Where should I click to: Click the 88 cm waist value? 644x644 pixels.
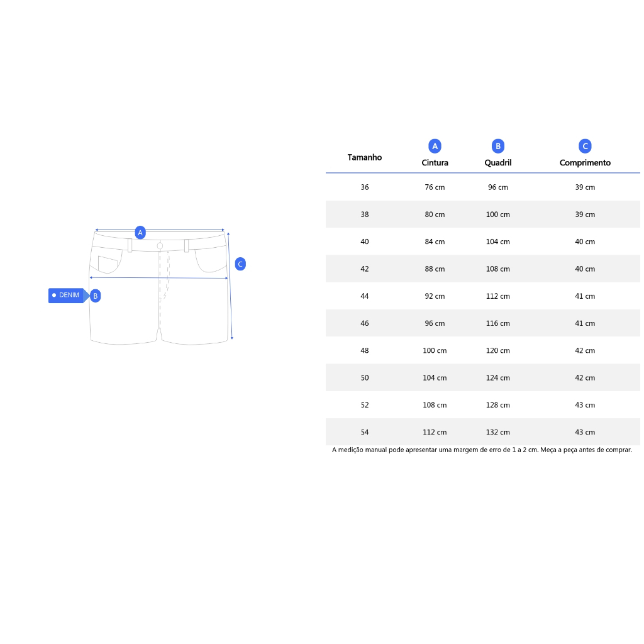[435, 269]
